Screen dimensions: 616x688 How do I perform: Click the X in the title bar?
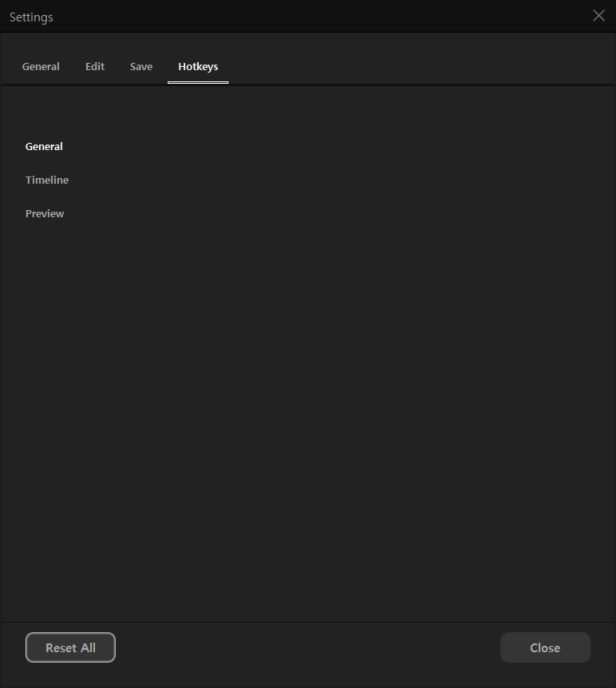tap(599, 16)
